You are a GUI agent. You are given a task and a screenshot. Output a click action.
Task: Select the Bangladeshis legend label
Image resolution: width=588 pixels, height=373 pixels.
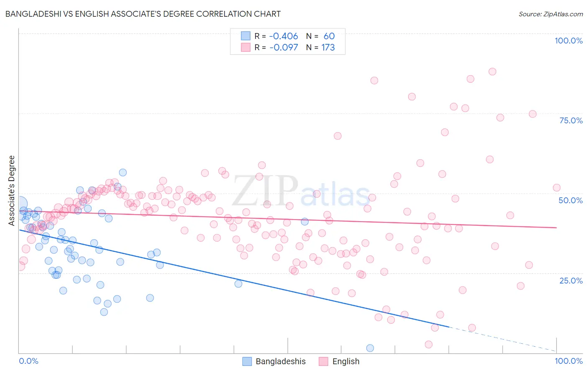pos(281,361)
